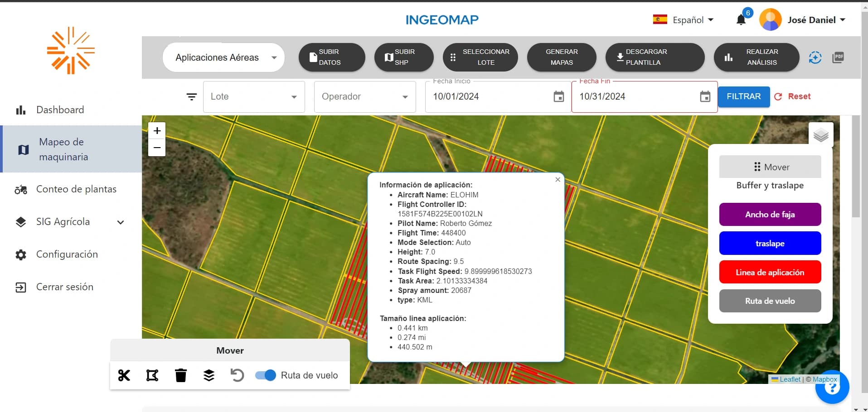The height and width of the screenshot is (412, 868).
Task: Click the purple Ancho de faja swatch
Action: pyautogui.click(x=770, y=215)
